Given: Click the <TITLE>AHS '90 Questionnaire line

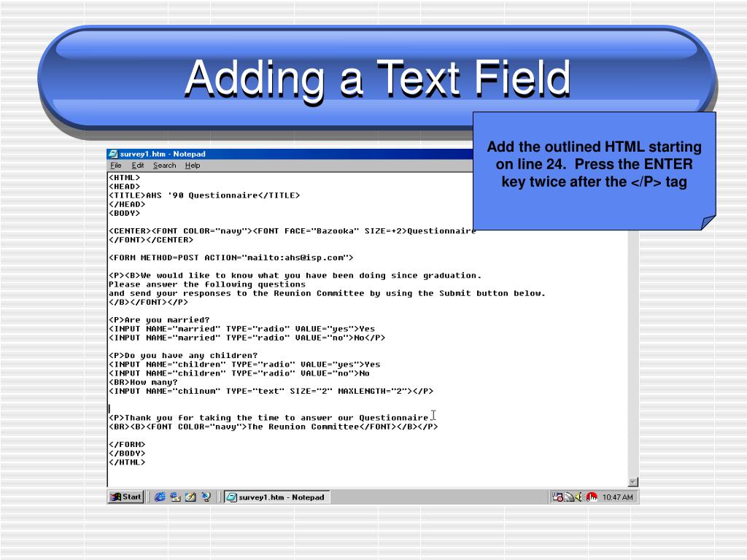Looking at the screenshot, I should [204, 195].
